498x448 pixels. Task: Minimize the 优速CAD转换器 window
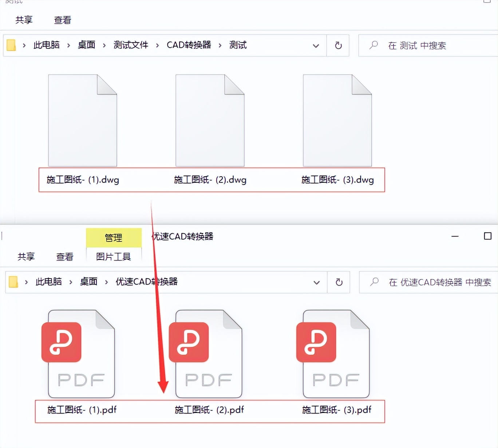tap(455, 236)
